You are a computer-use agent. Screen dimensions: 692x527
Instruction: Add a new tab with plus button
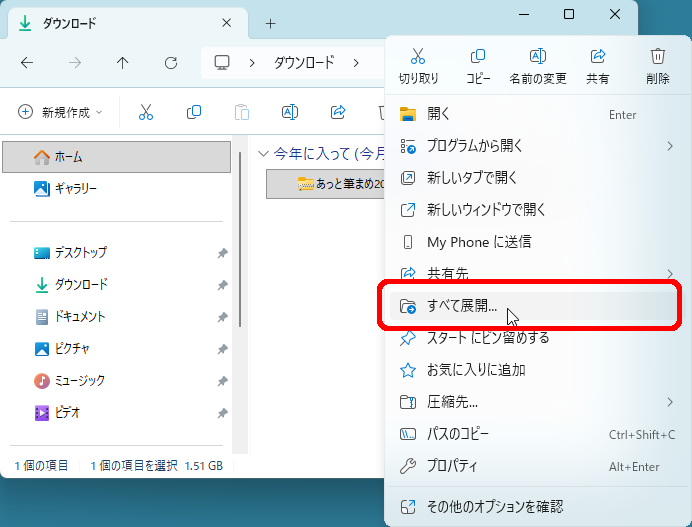click(270, 23)
